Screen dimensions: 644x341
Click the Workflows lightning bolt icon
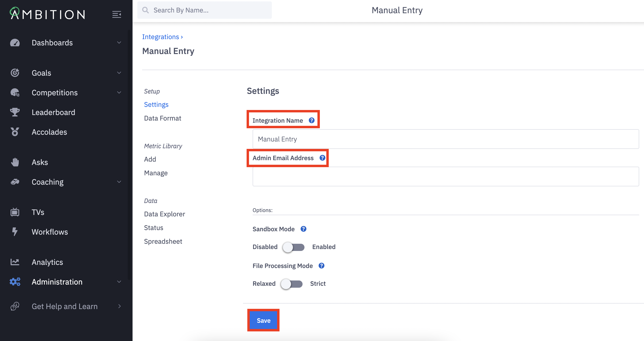(x=15, y=232)
